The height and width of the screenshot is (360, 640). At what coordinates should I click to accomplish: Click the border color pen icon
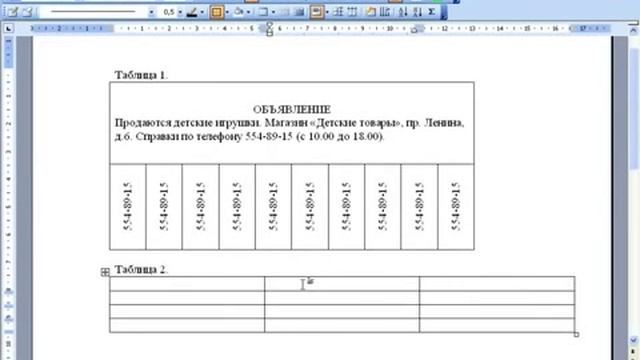pos(192,12)
